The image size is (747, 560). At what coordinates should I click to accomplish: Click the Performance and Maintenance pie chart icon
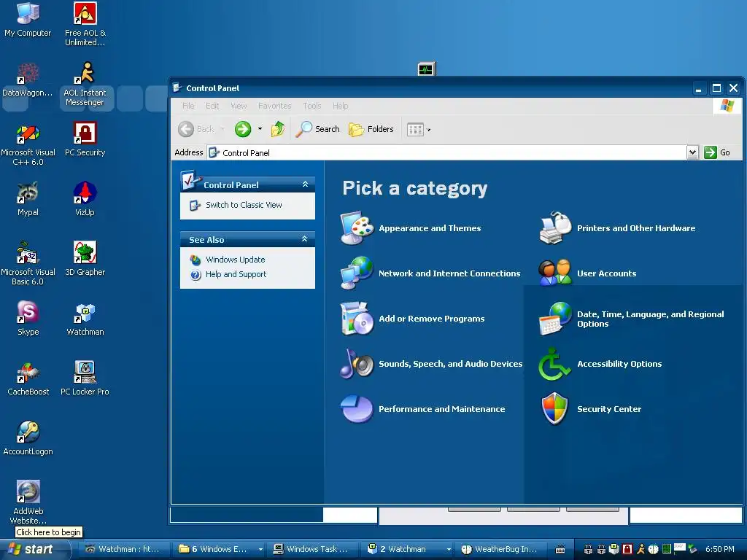click(357, 408)
